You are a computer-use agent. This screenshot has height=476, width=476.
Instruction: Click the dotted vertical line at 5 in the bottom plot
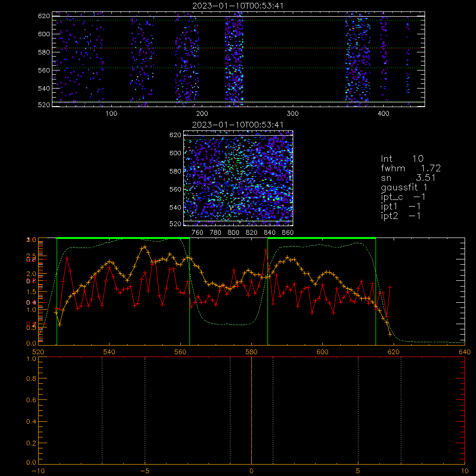click(x=358, y=411)
